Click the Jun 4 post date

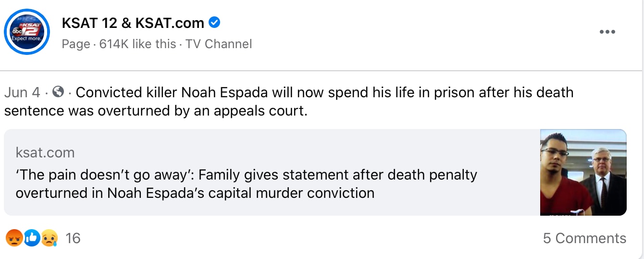point(23,92)
